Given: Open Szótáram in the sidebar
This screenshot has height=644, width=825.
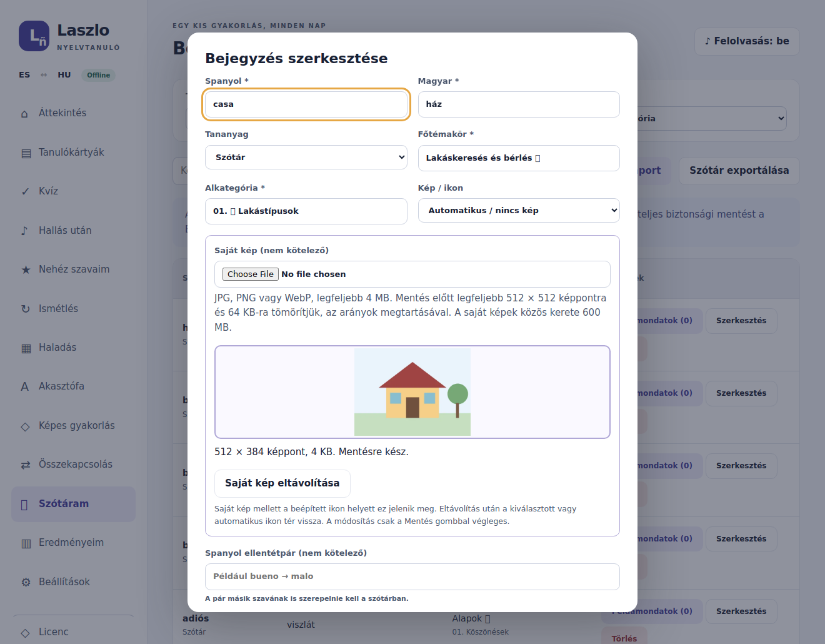Looking at the screenshot, I should pyautogui.click(x=73, y=504).
